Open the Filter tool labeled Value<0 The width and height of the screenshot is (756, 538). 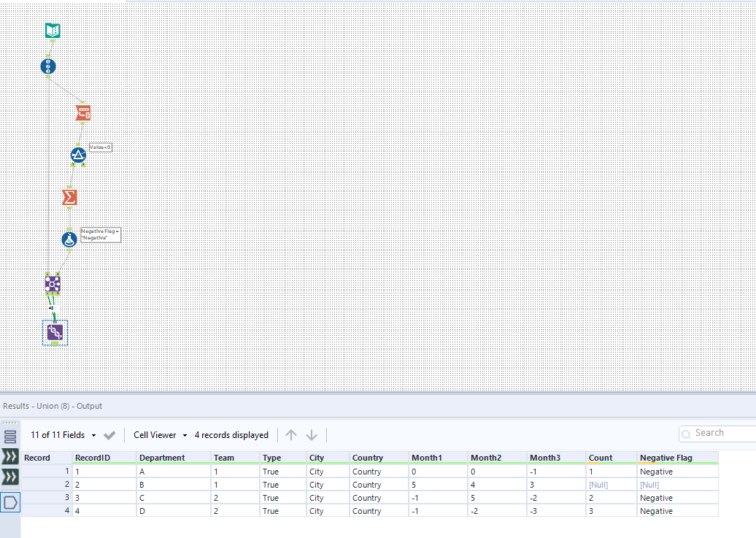79,155
